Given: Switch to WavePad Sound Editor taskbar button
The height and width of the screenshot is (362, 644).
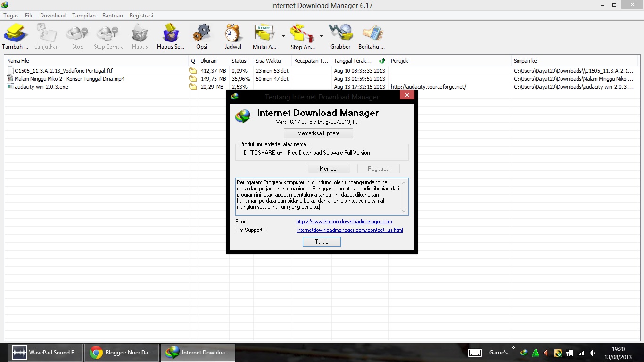Looking at the screenshot, I should tap(45, 353).
